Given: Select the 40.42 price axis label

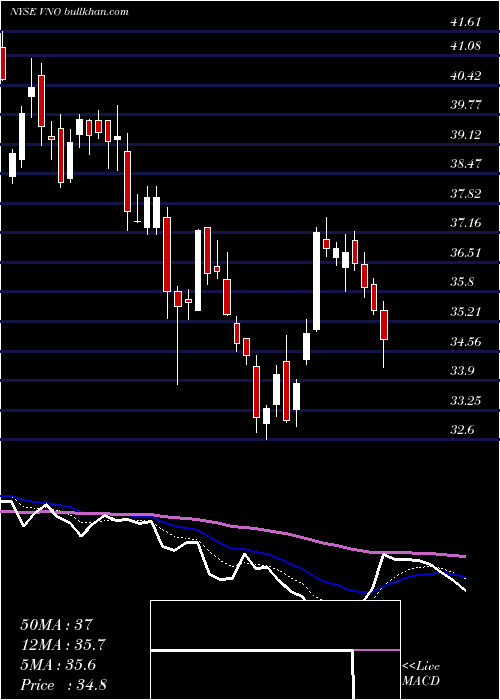Looking at the screenshot, I should click(x=466, y=75).
